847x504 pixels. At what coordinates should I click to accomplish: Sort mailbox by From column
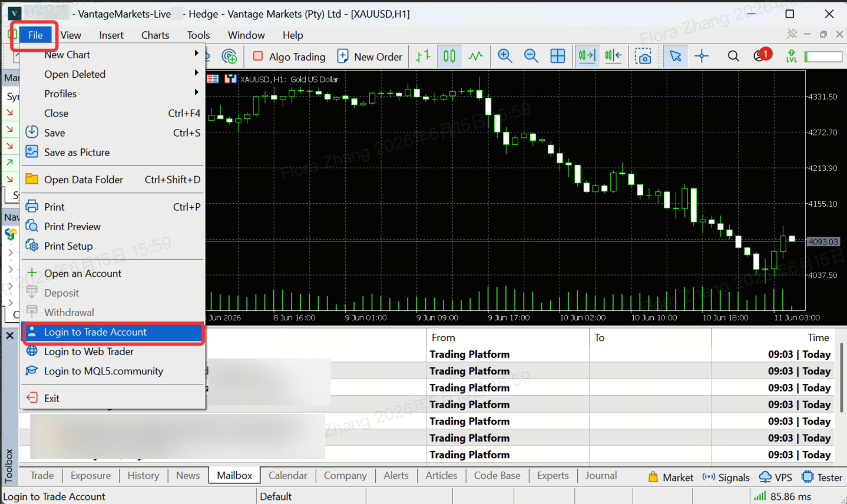pyautogui.click(x=508, y=337)
